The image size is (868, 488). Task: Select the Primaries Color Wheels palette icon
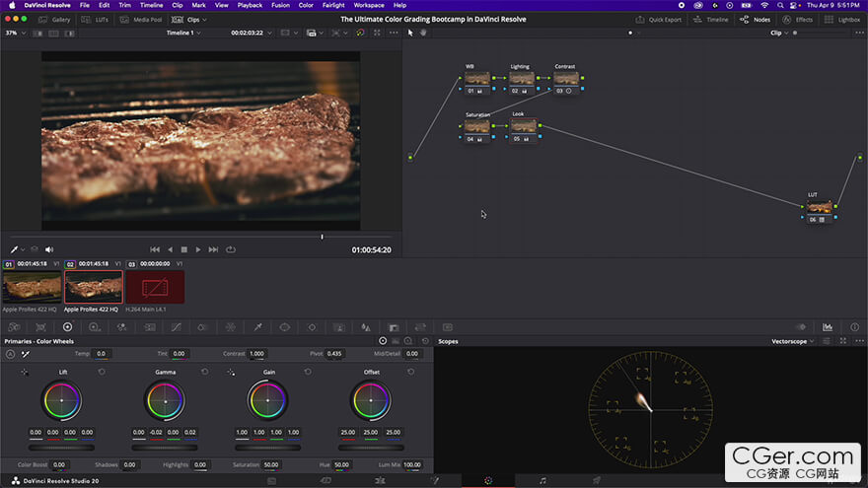[x=67, y=327]
